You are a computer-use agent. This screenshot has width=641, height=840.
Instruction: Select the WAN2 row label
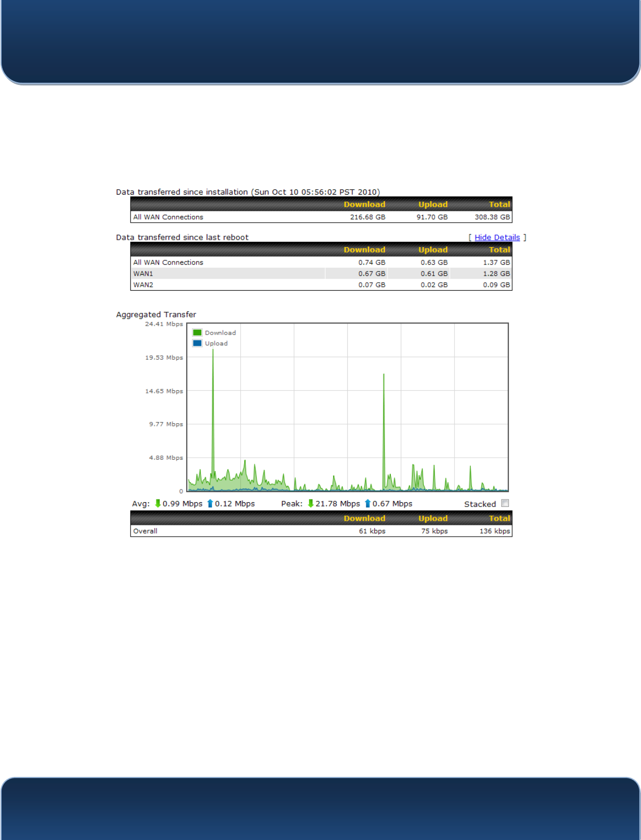143,285
